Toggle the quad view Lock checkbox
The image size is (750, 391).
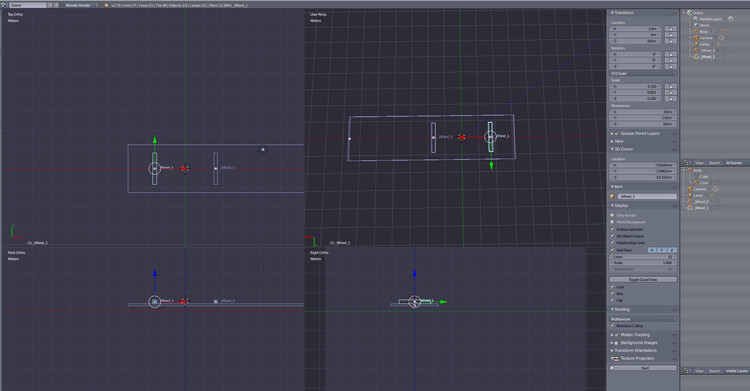(612, 287)
